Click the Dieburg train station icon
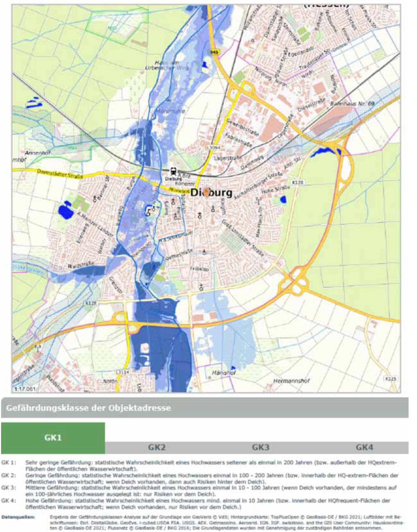Viewport: 417px width, 532px height. tap(173, 171)
